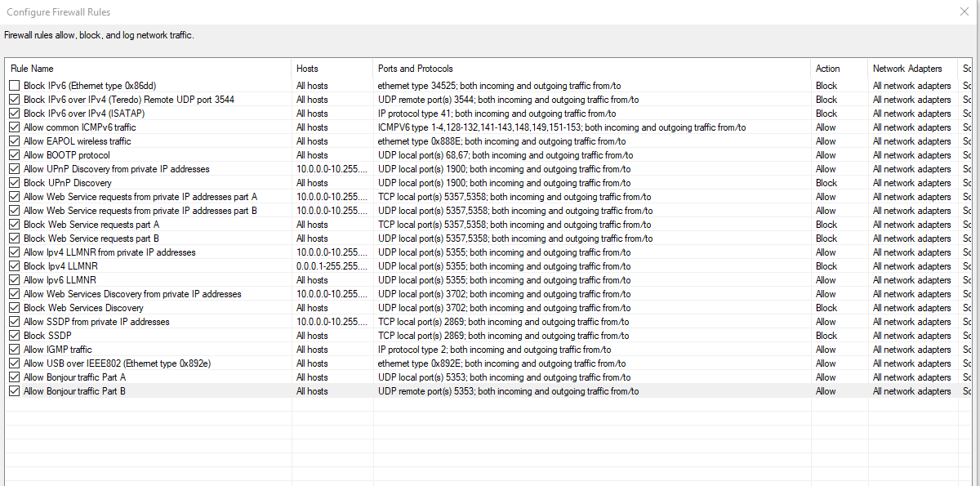Disable Allow Bonjour traffic Part B
This screenshot has width=980, height=486.
point(14,391)
